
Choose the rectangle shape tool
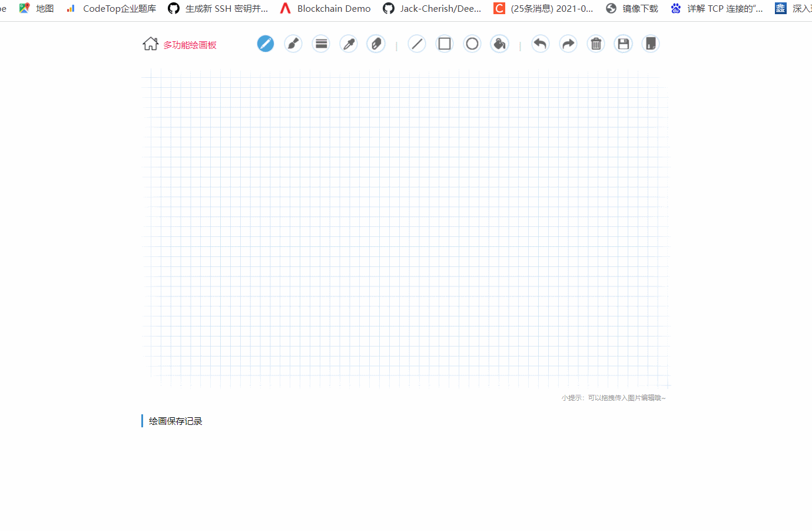coord(445,44)
